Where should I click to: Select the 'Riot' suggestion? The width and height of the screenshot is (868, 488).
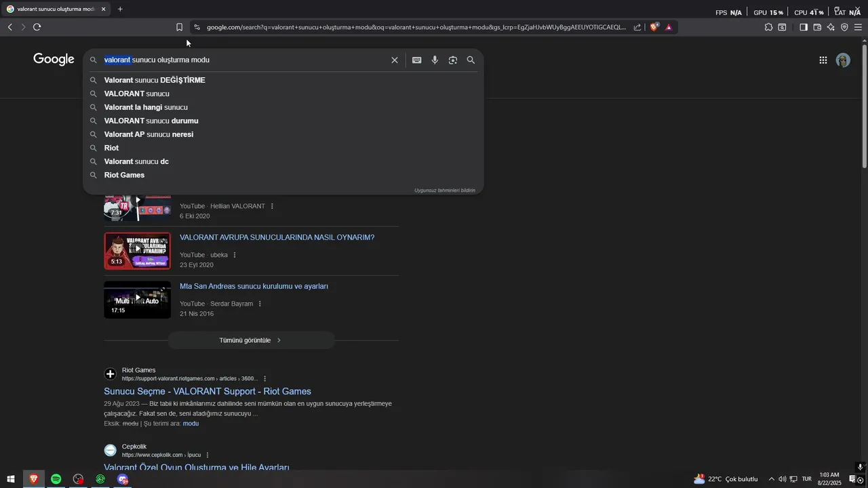283,148
